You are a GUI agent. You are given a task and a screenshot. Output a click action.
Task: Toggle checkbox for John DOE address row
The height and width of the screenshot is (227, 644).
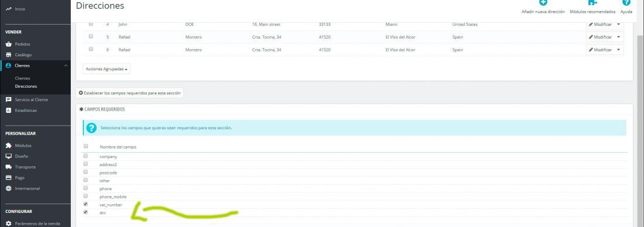pos(91,24)
